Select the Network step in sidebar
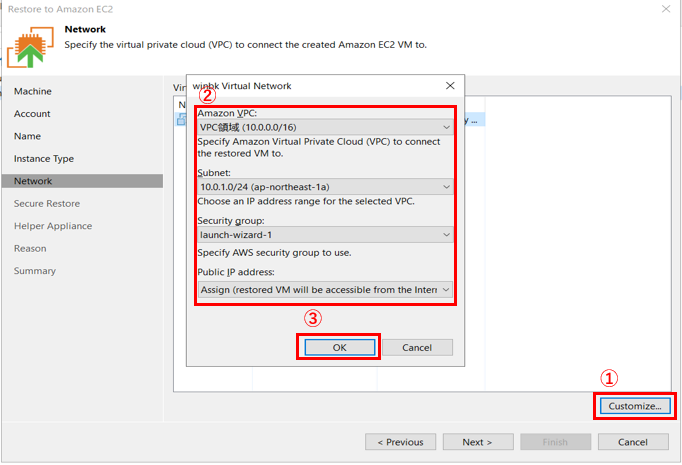The height and width of the screenshot is (465, 682). pos(82,181)
